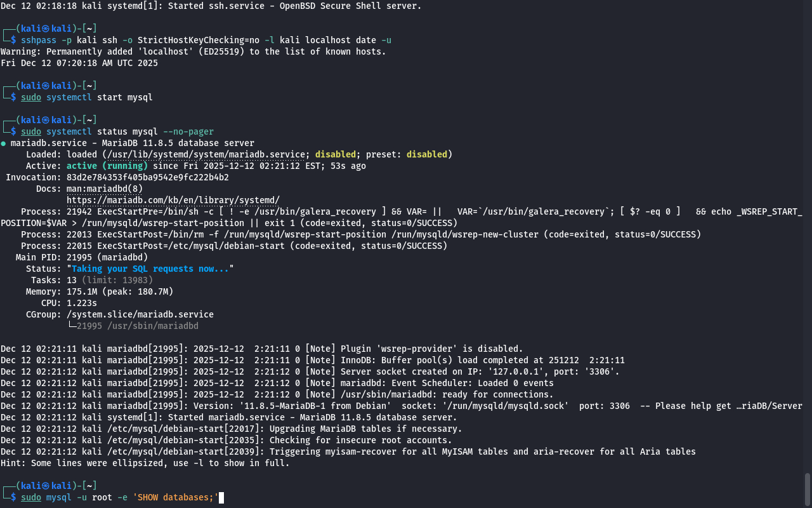The height and width of the screenshot is (508, 812).
Task: Click the man:mariadbd(8) docs reference
Action: tap(105, 189)
